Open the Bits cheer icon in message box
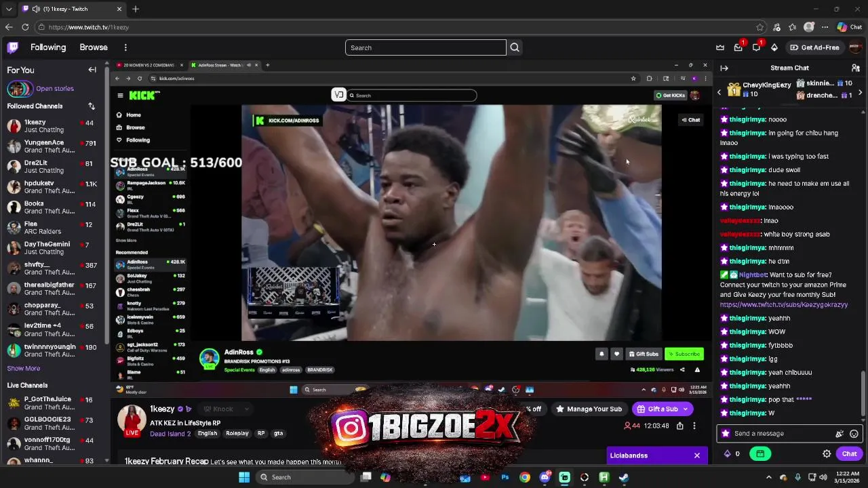The image size is (868, 488). click(840, 434)
